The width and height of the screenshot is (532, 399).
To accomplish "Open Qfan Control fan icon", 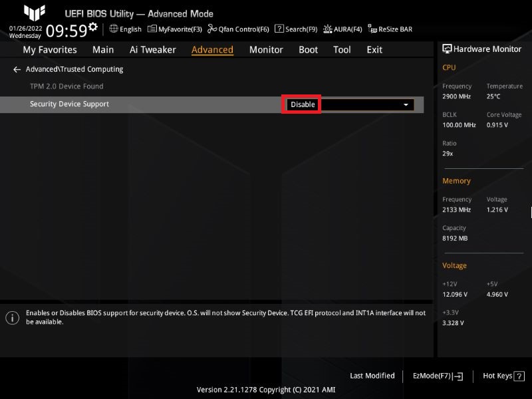I will pyautogui.click(x=212, y=29).
